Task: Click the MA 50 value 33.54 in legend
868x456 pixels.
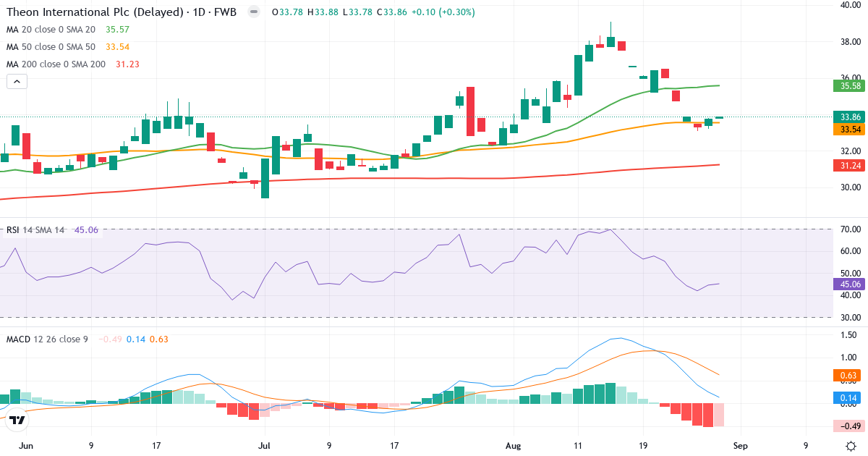Action: tap(117, 47)
